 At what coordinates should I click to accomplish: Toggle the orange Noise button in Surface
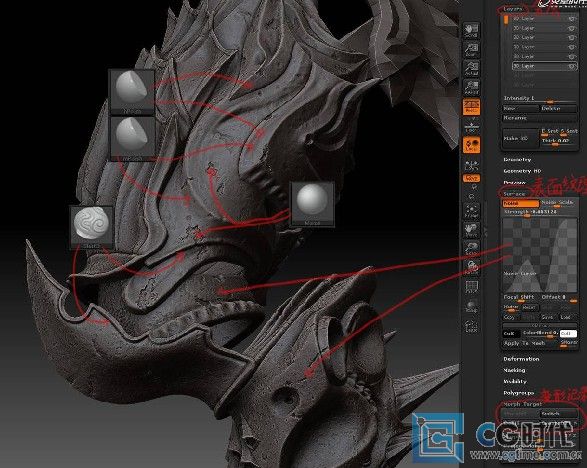520,203
